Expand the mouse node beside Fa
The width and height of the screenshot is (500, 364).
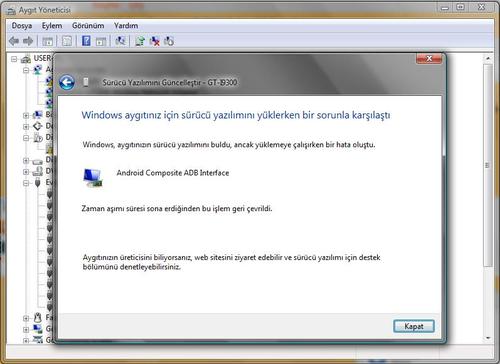click(26, 318)
